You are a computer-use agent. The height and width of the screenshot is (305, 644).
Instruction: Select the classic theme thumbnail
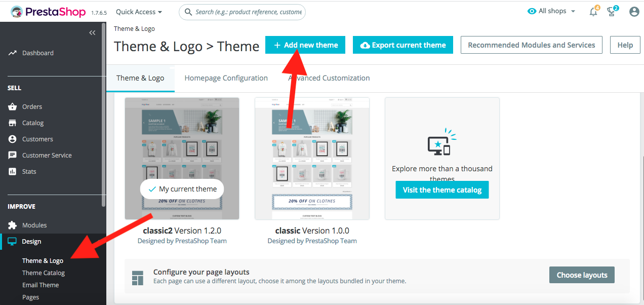coord(312,159)
